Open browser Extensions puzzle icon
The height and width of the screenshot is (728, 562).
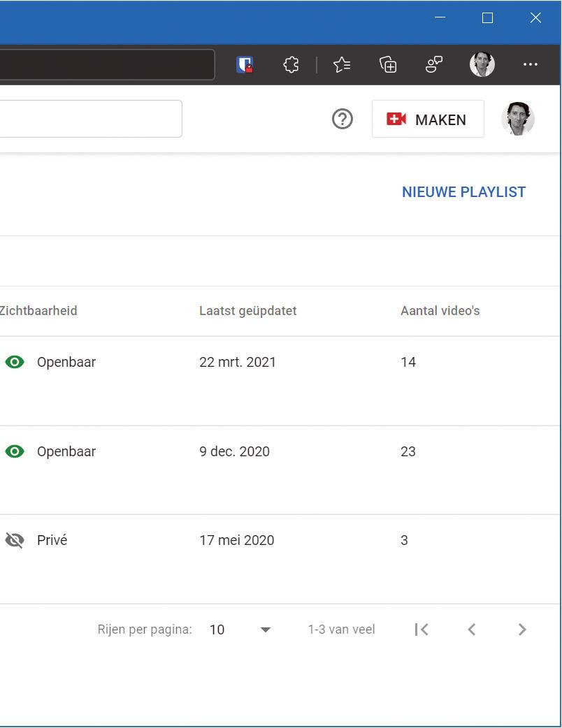pos(291,64)
